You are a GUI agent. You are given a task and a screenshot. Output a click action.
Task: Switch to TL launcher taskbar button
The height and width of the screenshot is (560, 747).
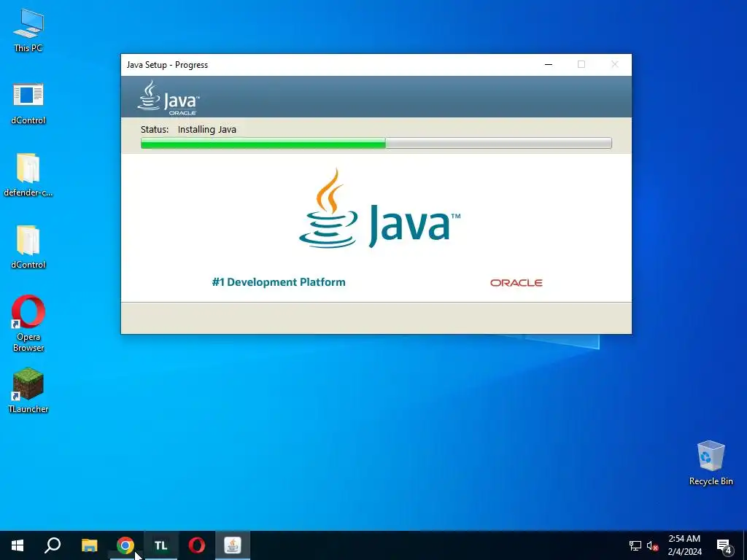161,545
